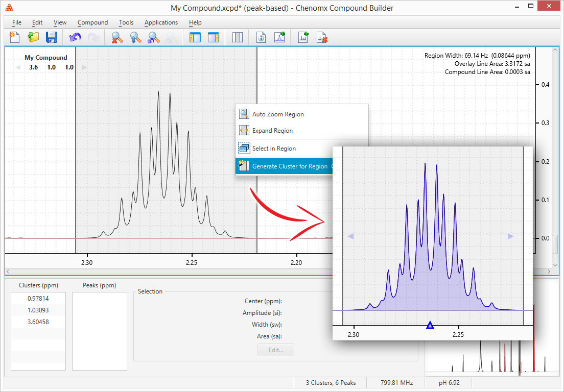
Task: Click the Chenomx app icon in the title bar
Action: (x=9, y=8)
